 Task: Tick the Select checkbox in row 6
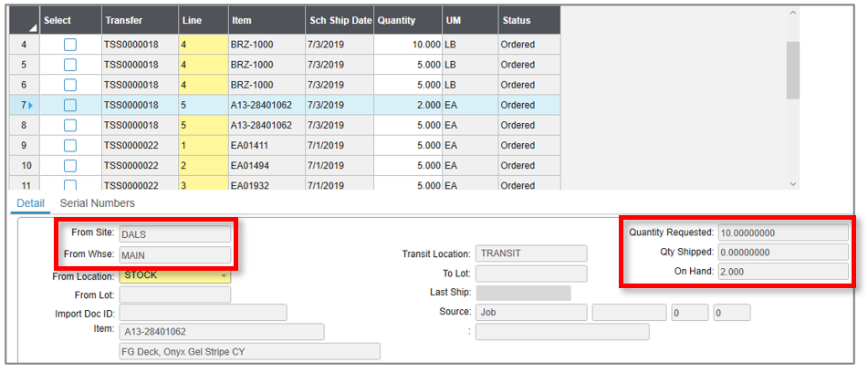coord(70,85)
